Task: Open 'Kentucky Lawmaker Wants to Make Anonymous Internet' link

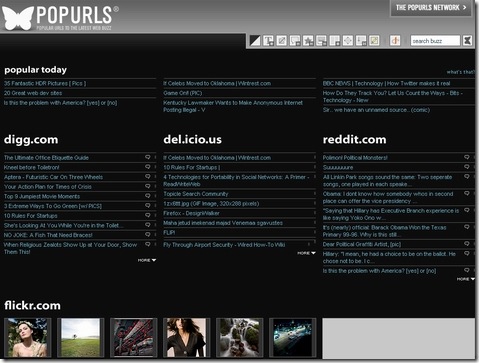Action: tap(233, 106)
